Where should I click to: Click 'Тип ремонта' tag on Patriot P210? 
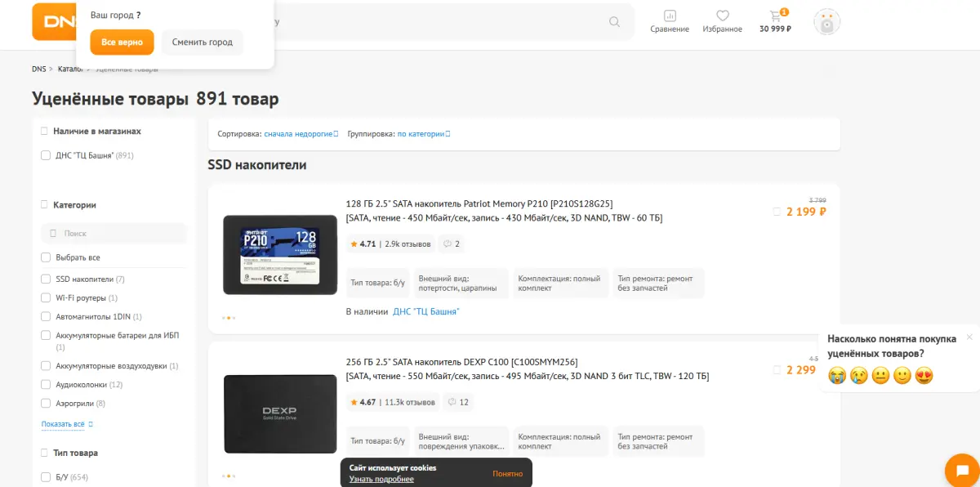pyautogui.click(x=658, y=283)
